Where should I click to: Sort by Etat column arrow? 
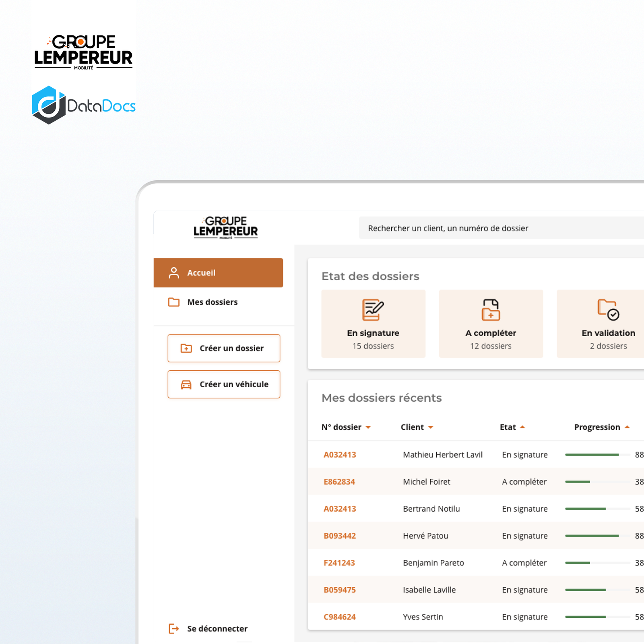522,427
